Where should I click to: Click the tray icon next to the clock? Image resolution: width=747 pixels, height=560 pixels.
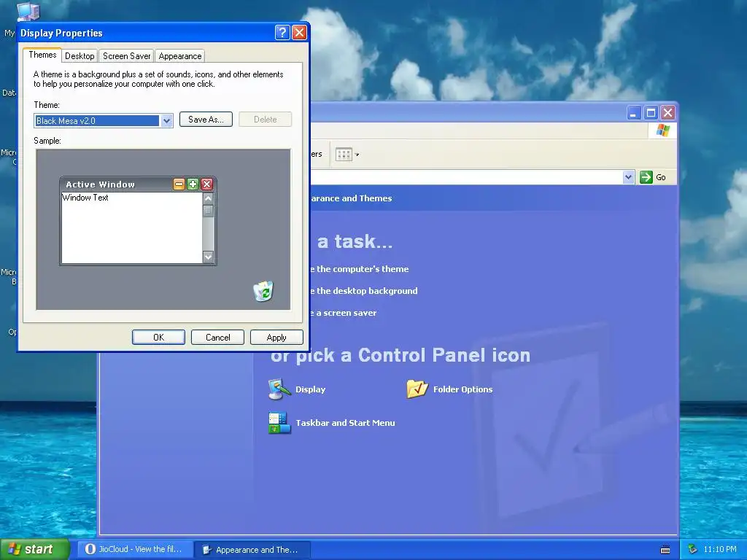point(692,549)
